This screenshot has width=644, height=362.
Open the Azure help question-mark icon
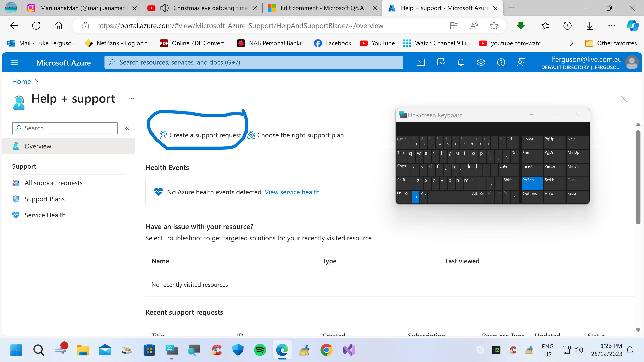click(x=501, y=62)
